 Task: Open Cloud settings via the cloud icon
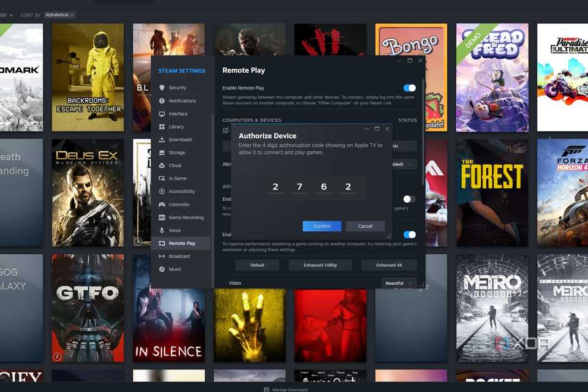(164, 165)
